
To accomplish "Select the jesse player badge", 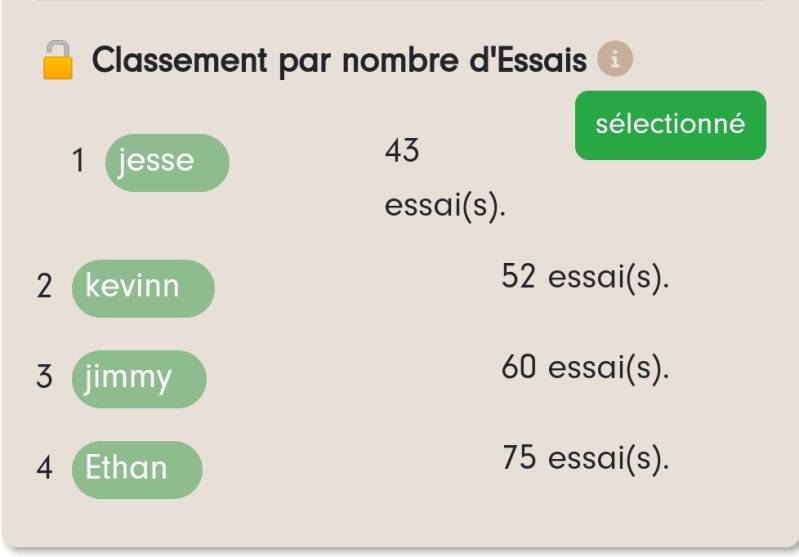I will tap(166, 162).
